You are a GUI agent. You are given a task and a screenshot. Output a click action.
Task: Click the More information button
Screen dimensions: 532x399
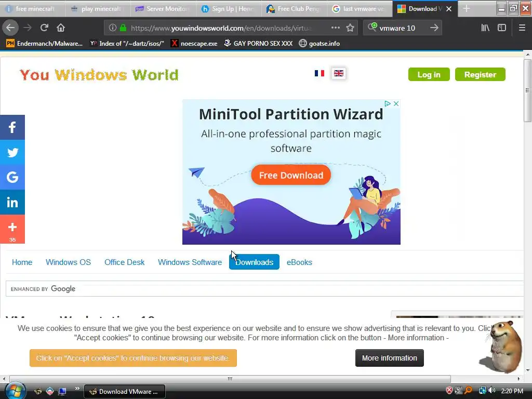coord(390,358)
